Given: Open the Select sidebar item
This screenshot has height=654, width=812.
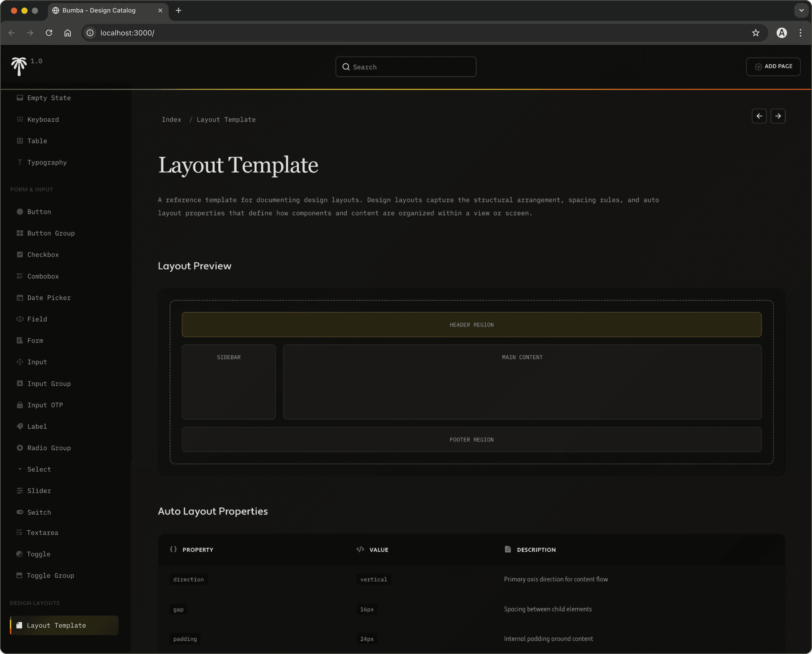Looking at the screenshot, I should (39, 469).
